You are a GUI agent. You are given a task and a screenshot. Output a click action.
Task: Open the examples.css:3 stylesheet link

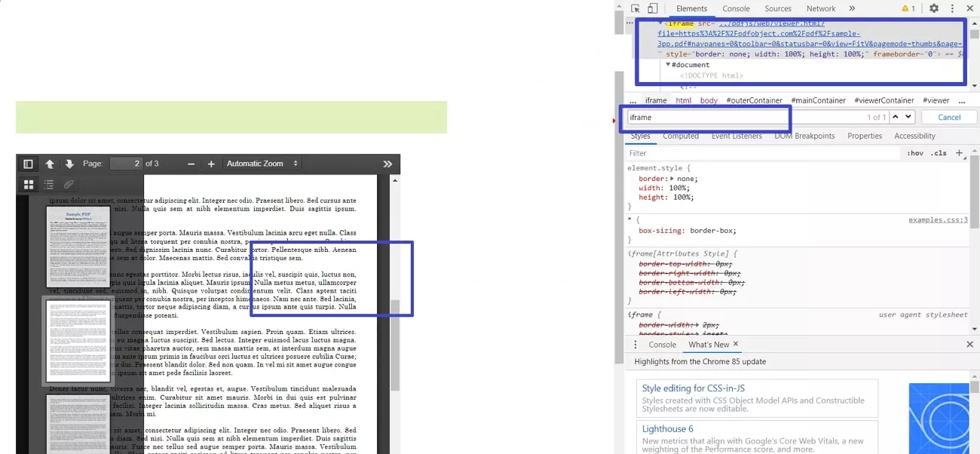tap(938, 218)
